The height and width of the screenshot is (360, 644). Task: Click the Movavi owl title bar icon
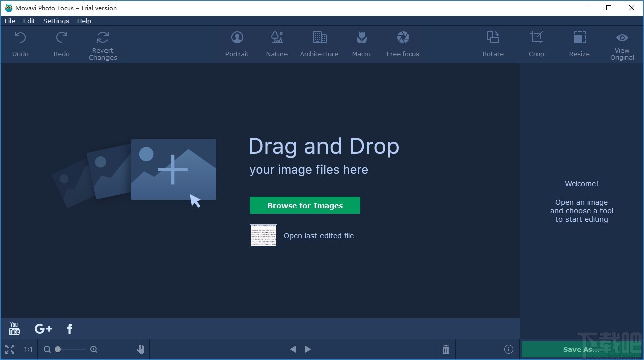(x=9, y=8)
